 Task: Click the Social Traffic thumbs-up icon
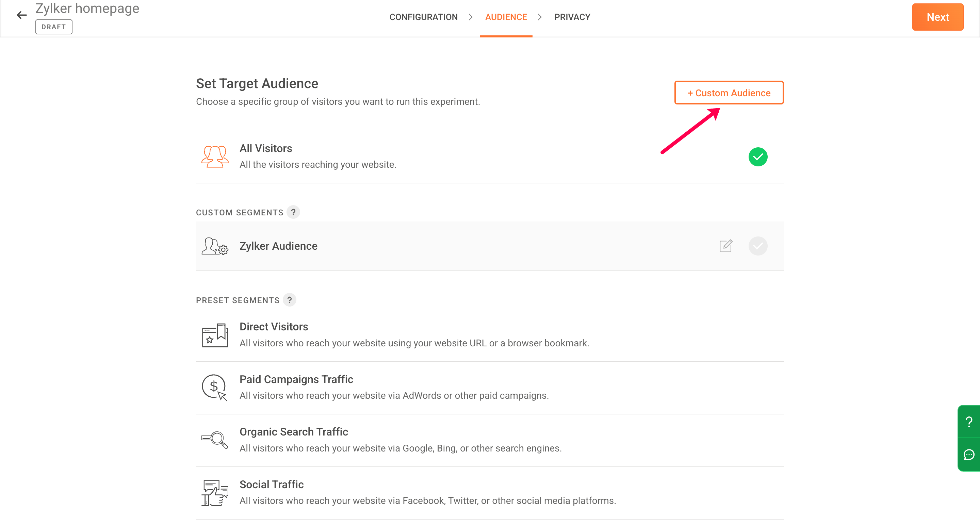click(215, 493)
